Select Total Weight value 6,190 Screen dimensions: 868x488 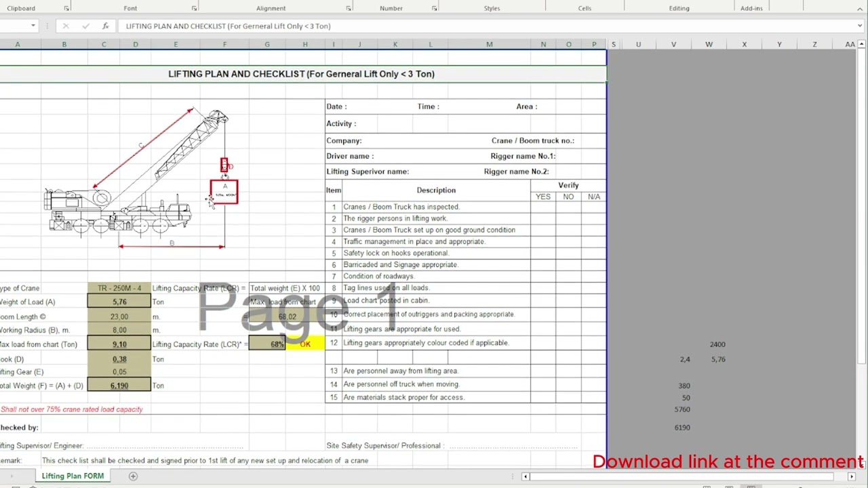pyautogui.click(x=119, y=386)
